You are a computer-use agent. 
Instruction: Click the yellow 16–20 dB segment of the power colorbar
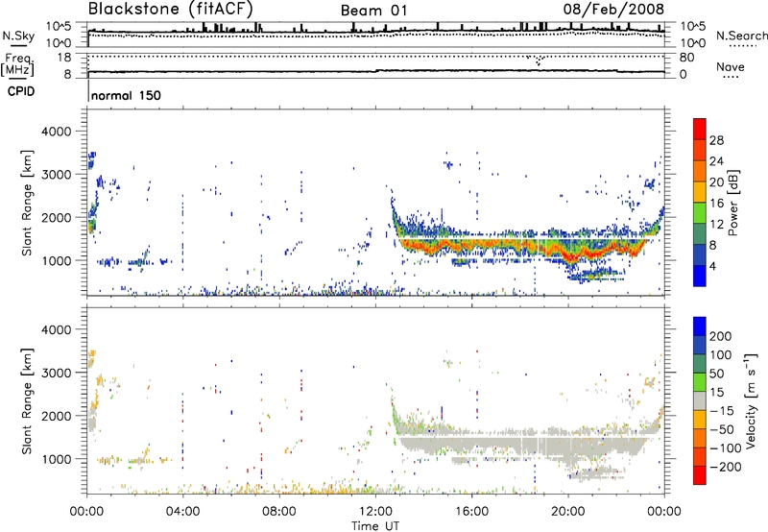tap(700, 191)
